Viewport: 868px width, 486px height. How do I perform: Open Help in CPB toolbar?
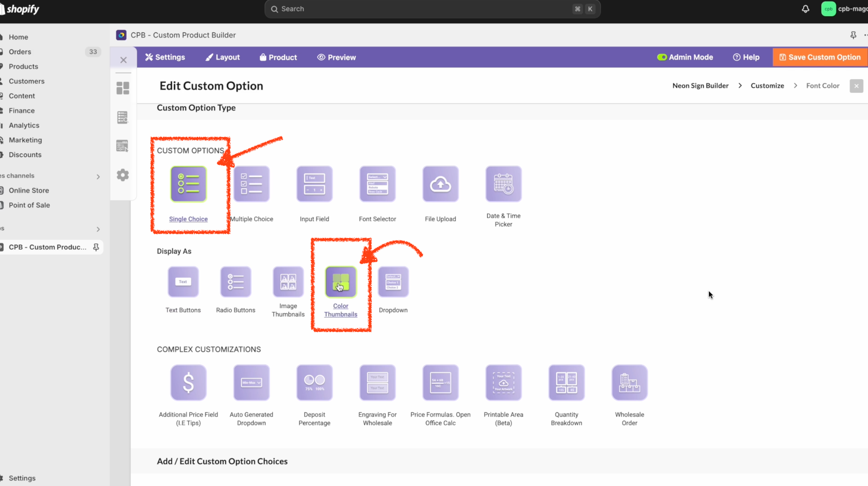tap(746, 57)
